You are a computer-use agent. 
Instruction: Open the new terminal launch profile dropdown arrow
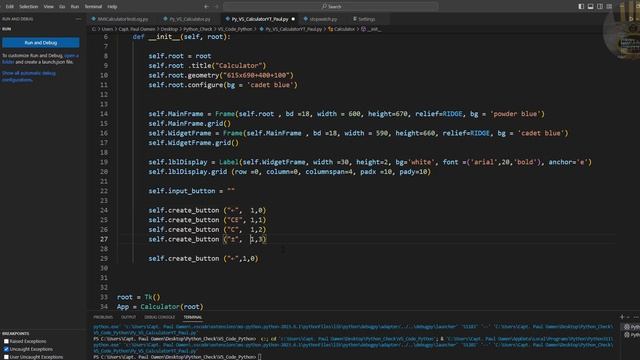pos(629,317)
